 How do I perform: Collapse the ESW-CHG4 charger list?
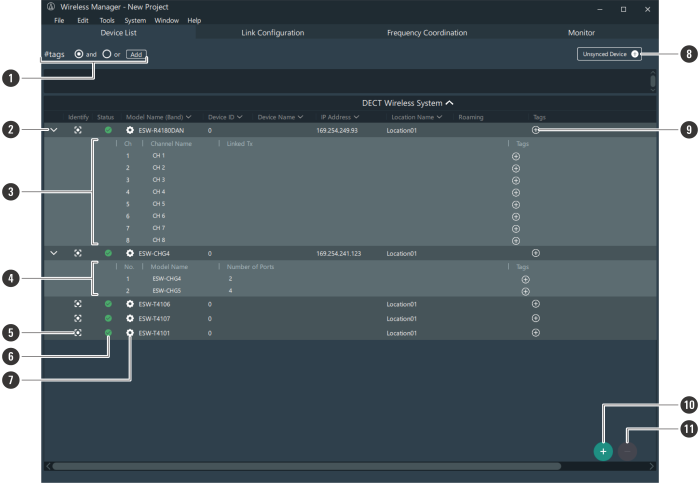pyautogui.click(x=54, y=253)
